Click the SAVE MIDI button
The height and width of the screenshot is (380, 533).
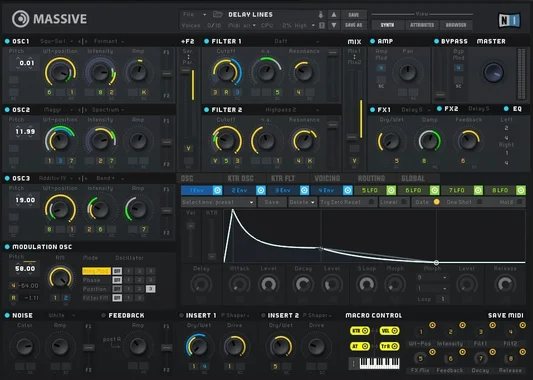click(x=505, y=315)
